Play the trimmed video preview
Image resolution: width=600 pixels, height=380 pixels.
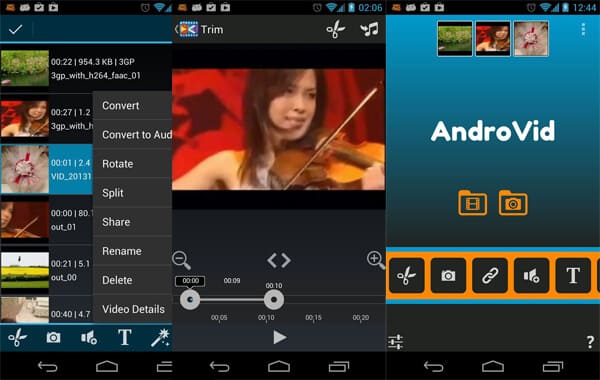tap(280, 338)
